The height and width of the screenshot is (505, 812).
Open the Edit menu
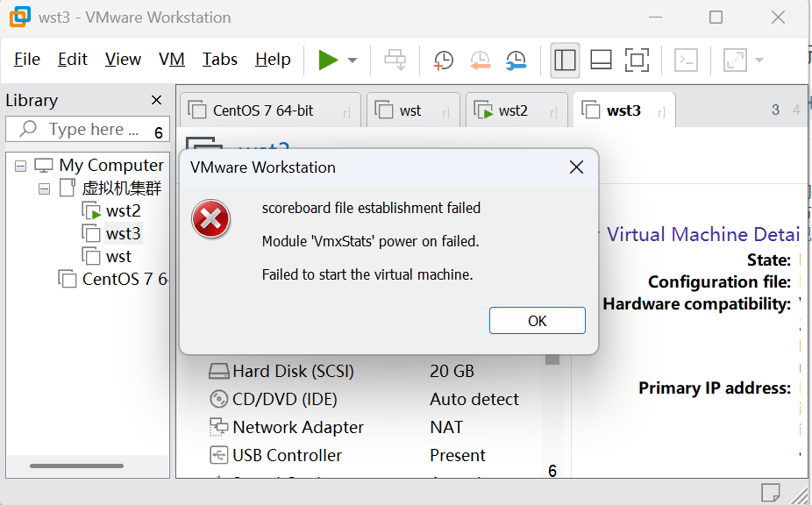[73, 60]
